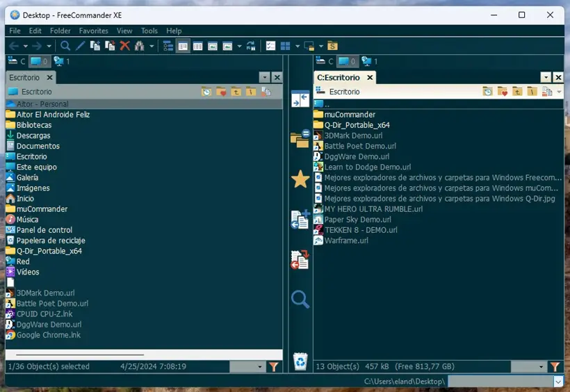Open the magnifier Search tool in the top toolbar

[x=65, y=46]
